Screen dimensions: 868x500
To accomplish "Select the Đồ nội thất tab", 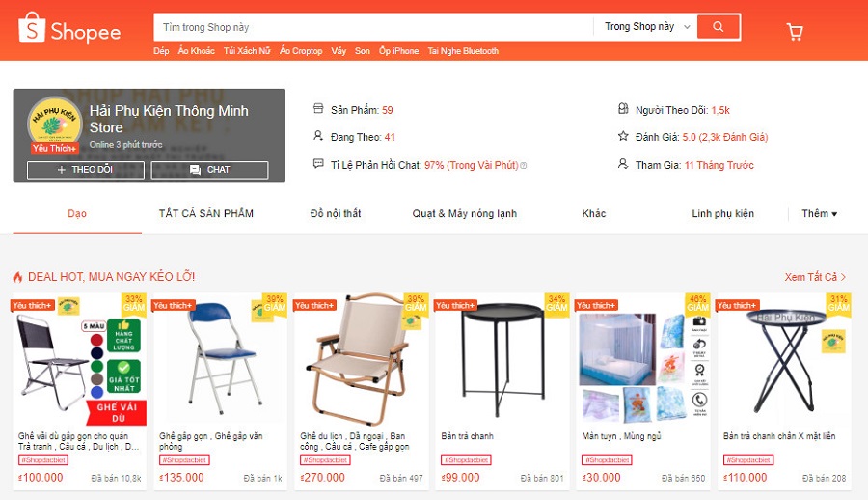I will tap(336, 214).
